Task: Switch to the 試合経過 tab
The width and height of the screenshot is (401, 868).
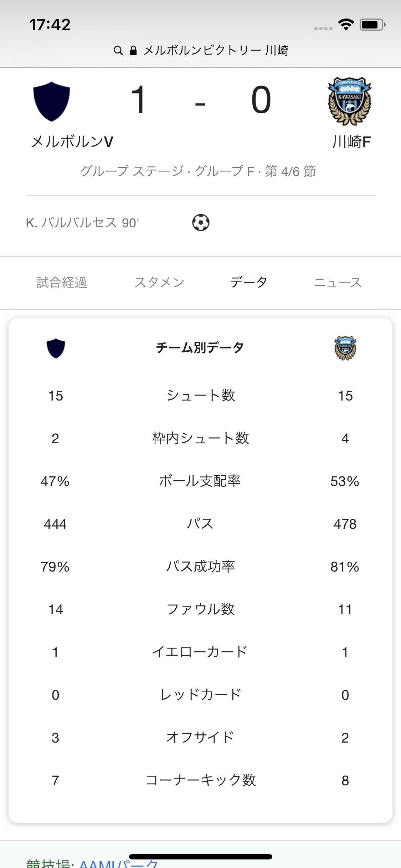Action: click(x=62, y=283)
